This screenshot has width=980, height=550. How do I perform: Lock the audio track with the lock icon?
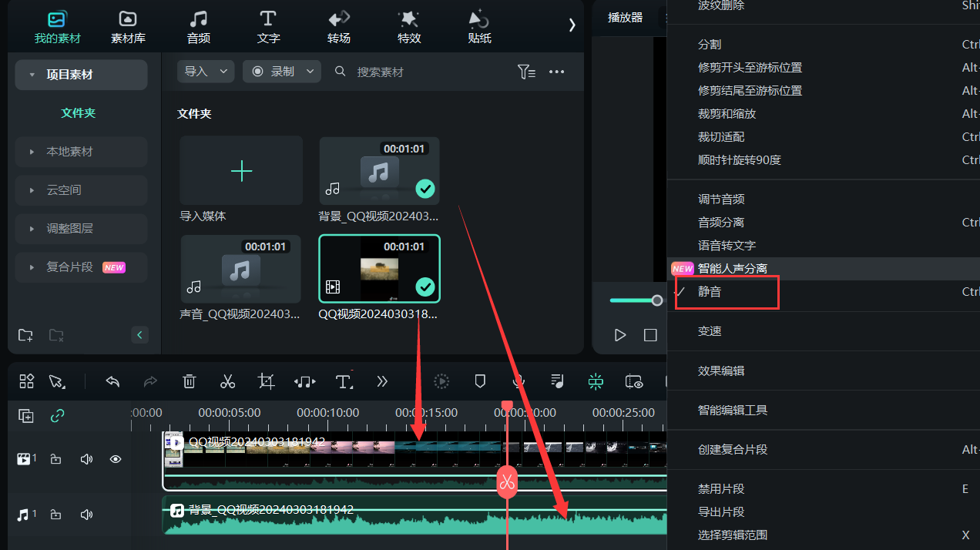(55, 514)
